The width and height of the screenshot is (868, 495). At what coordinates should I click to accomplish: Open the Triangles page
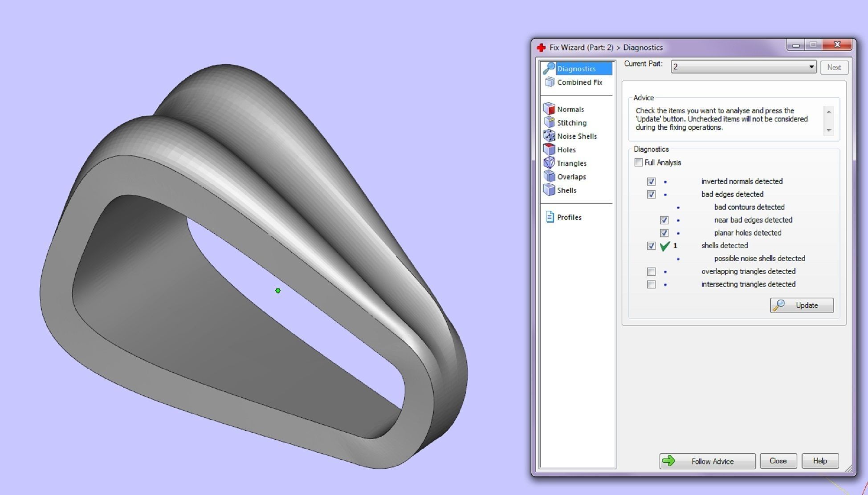(x=571, y=163)
